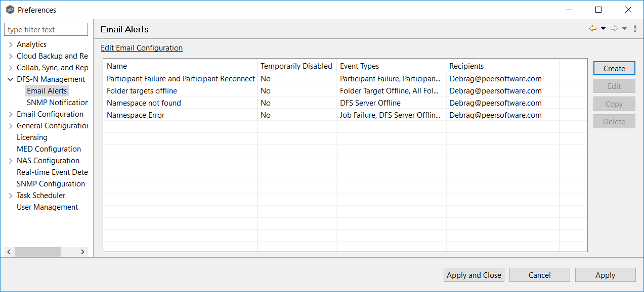Click the type filter text field

46,30
